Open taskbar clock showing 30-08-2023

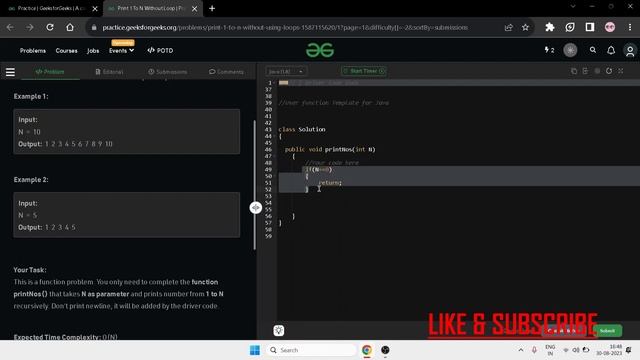609,350
